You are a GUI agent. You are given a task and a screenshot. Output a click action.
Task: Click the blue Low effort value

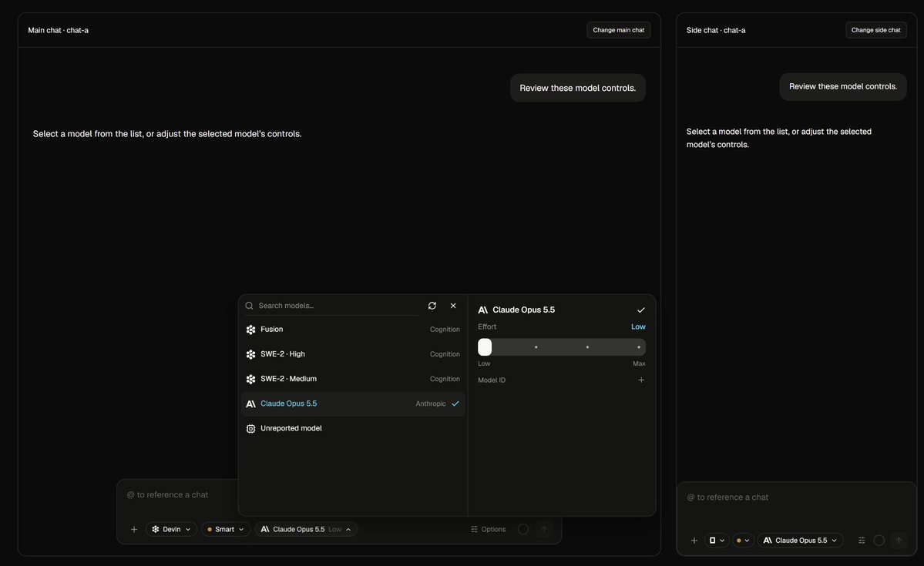tap(638, 327)
